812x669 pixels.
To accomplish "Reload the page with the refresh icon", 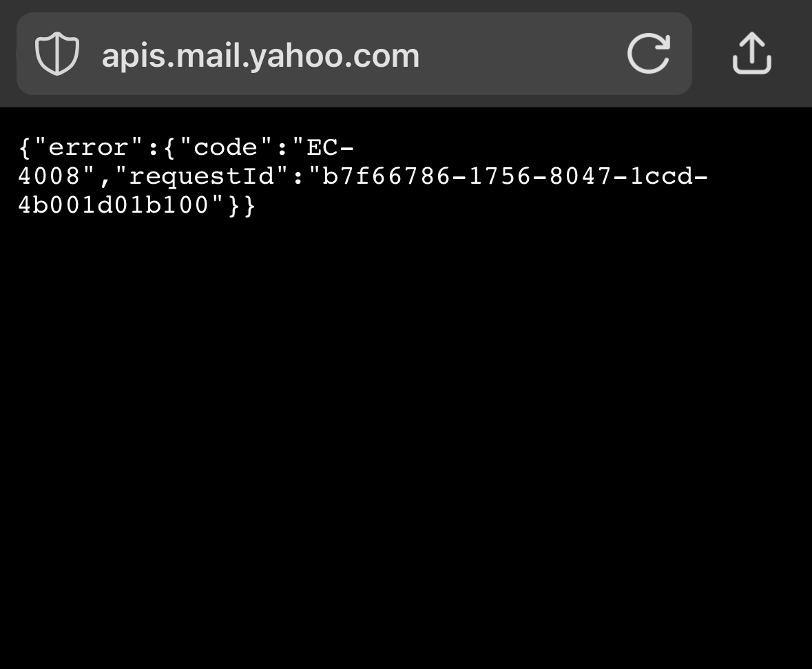I will point(648,53).
